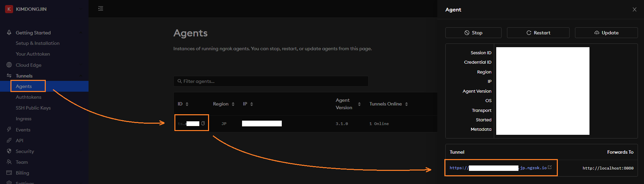The width and height of the screenshot is (644, 184).
Task: Click the Credential ID label
Action: point(478,62)
